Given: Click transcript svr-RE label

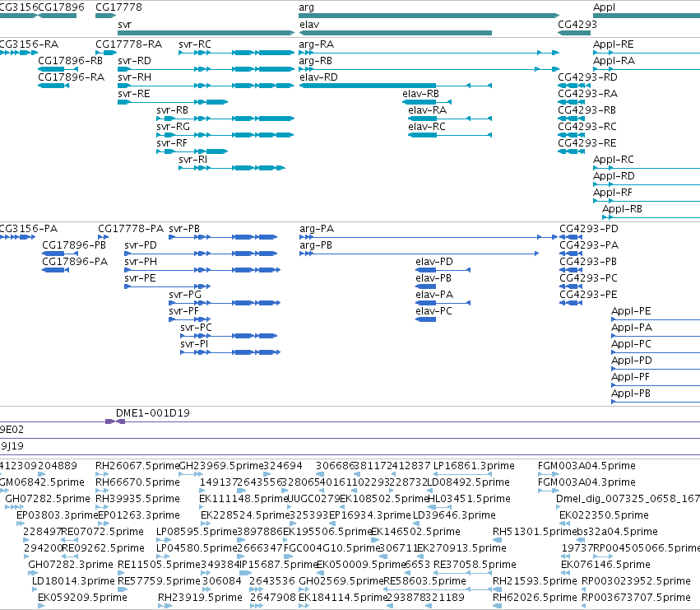Looking at the screenshot, I should click(x=134, y=94).
